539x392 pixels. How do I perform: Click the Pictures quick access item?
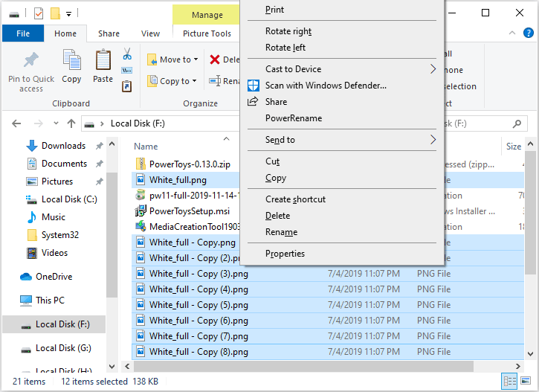point(57,181)
